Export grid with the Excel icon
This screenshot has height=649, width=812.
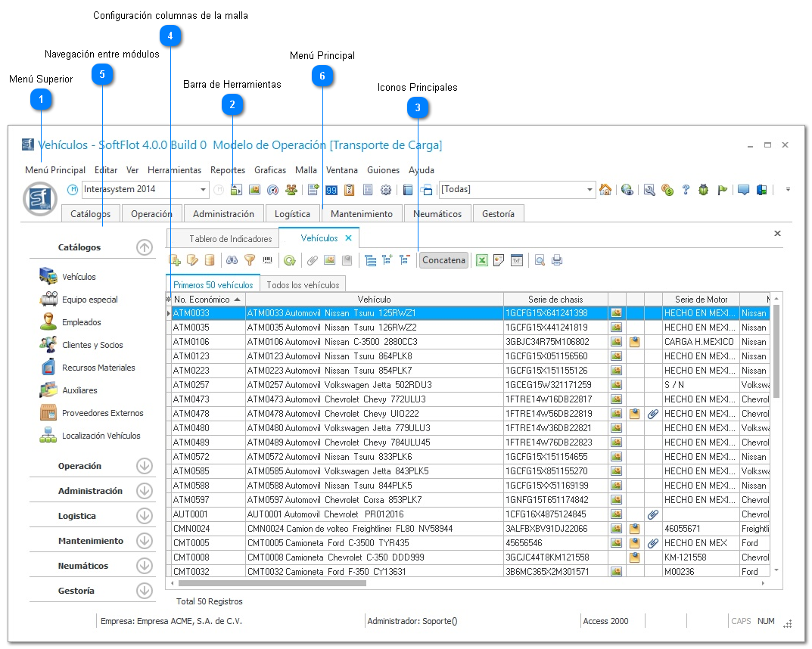click(481, 260)
